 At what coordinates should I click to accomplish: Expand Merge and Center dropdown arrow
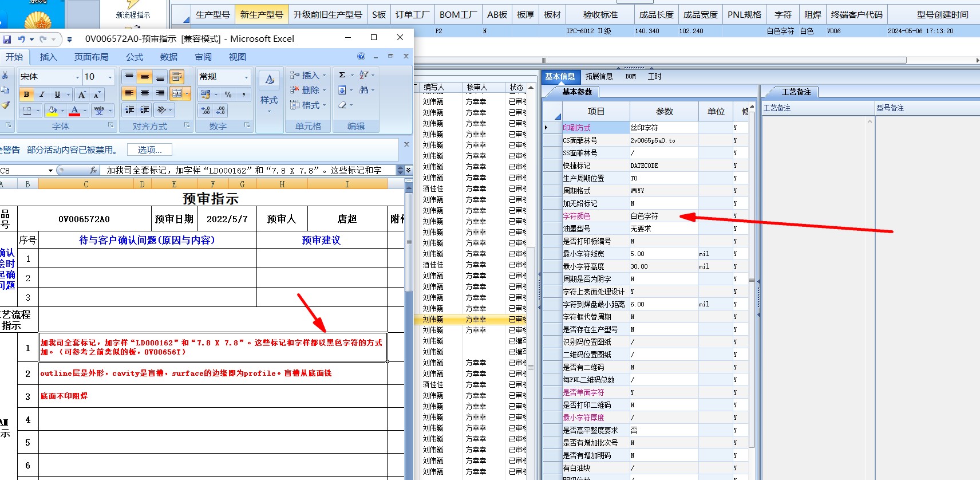[x=187, y=93]
